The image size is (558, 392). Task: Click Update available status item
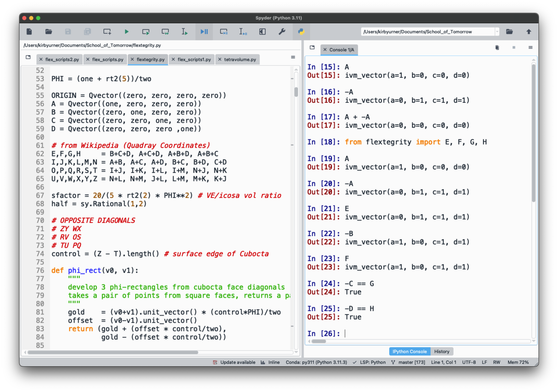pyautogui.click(x=234, y=362)
